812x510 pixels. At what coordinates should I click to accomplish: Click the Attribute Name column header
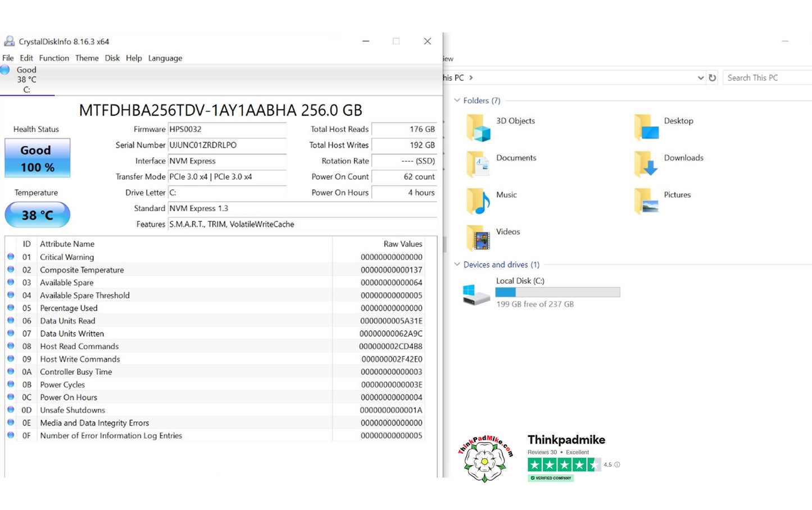(x=67, y=244)
